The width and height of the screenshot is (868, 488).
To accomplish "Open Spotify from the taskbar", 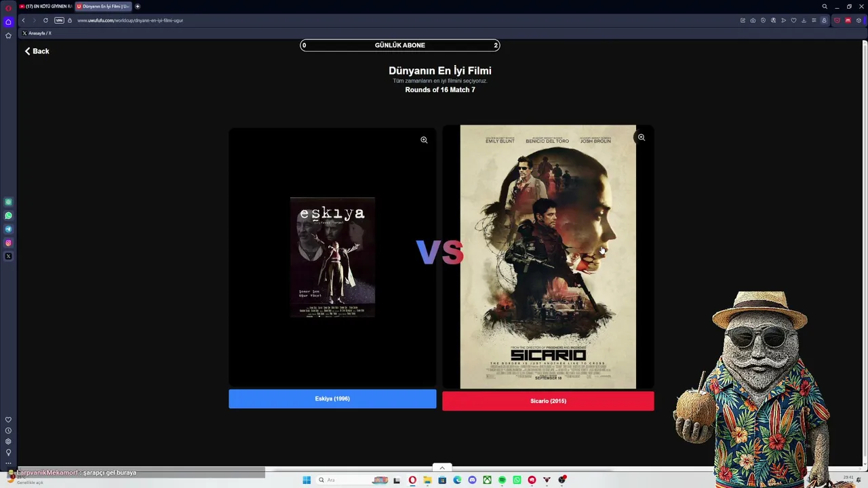I will click(502, 480).
